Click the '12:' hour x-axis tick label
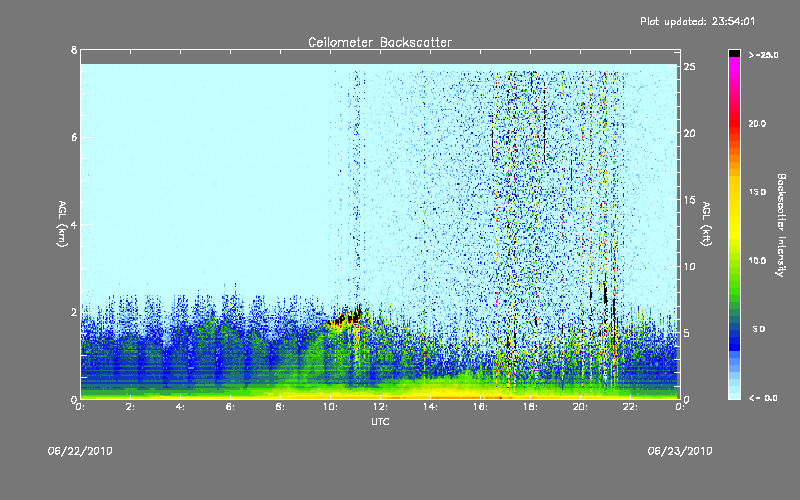The width and height of the screenshot is (800, 500). [380, 407]
